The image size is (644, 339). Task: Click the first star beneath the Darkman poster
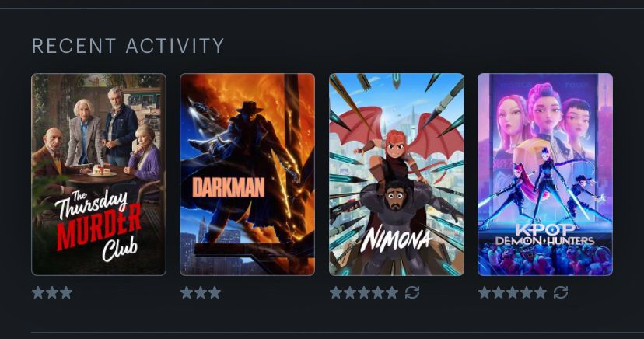click(x=187, y=292)
